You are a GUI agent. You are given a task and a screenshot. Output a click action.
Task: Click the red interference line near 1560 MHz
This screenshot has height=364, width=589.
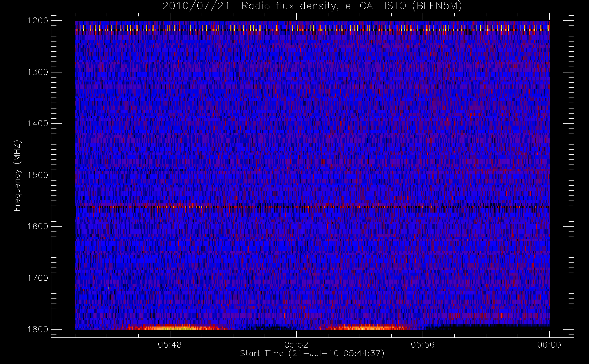(x=312, y=207)
